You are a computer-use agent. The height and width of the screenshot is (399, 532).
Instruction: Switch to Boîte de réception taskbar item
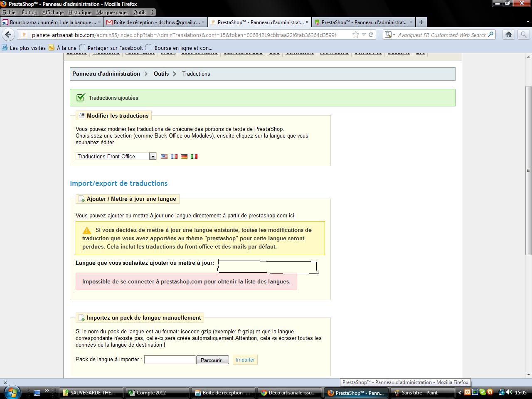223,392
